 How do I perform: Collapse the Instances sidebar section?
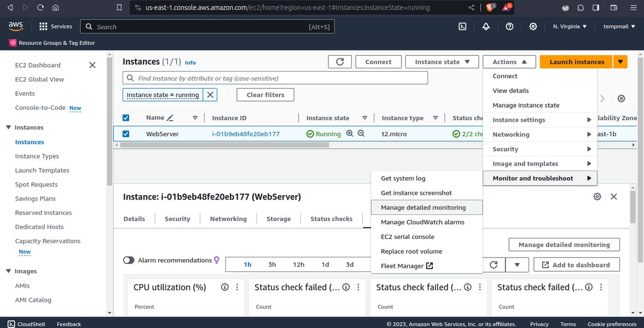coord(9,127)
